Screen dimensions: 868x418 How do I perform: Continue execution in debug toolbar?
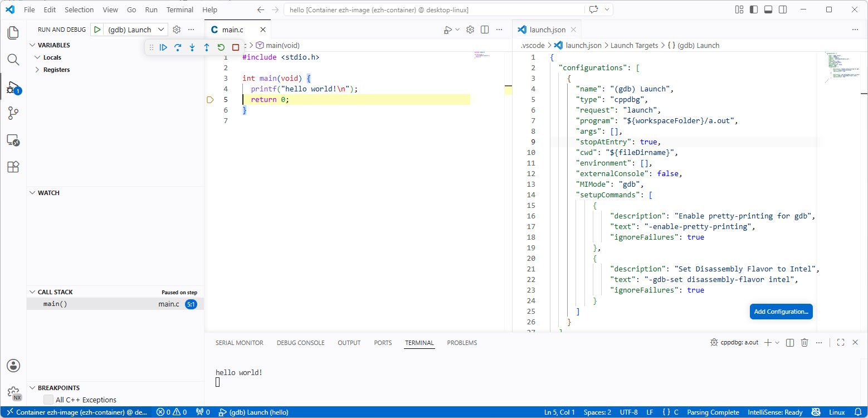163,47
